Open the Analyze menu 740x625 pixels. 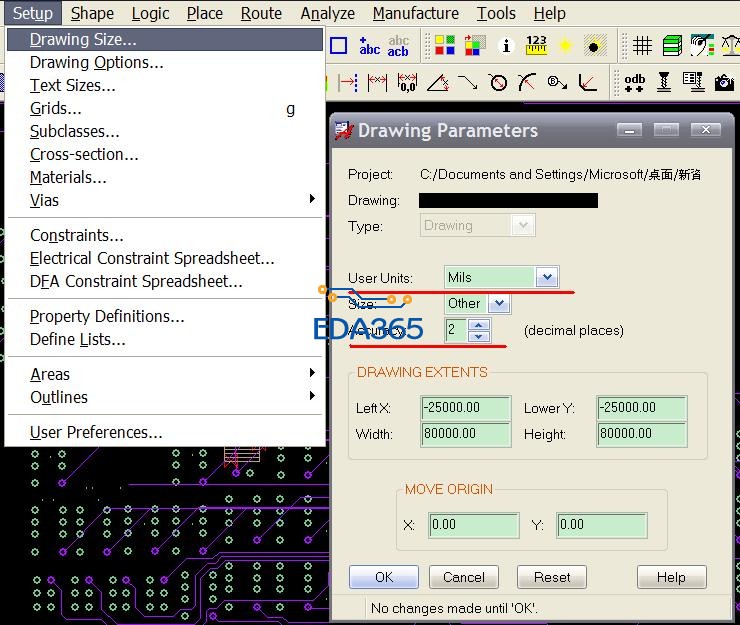pos(328,13)
